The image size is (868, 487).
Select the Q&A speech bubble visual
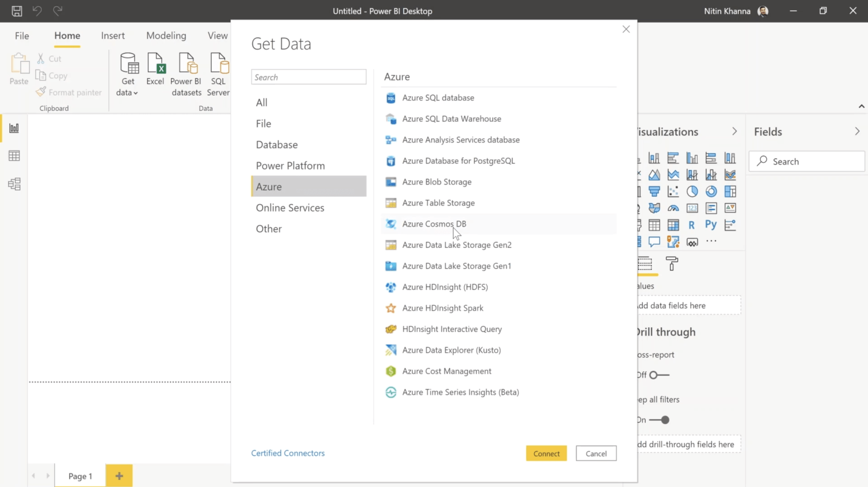654,242
